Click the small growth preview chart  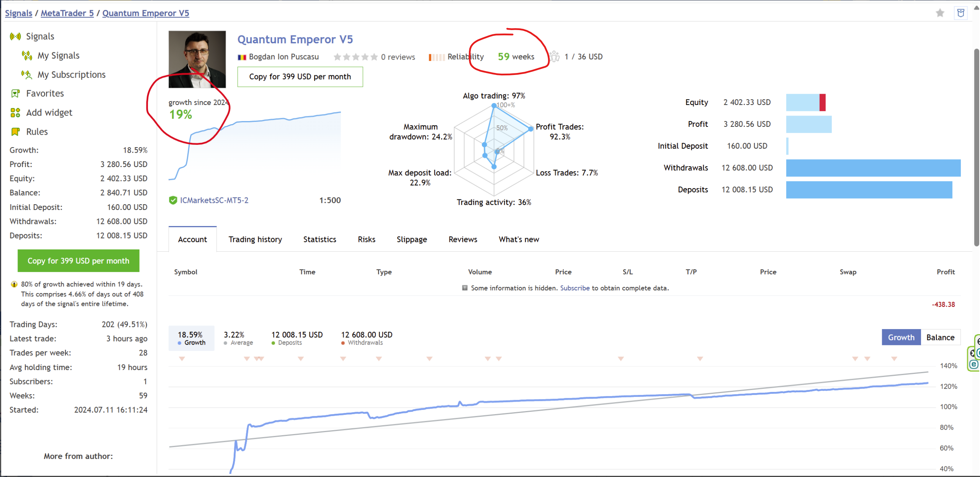click(254, 146)
